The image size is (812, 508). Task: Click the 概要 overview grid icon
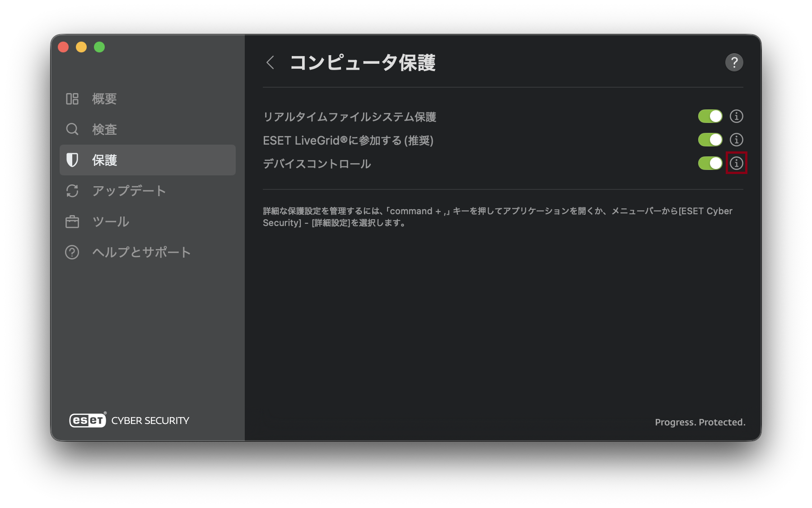(72, 99)
